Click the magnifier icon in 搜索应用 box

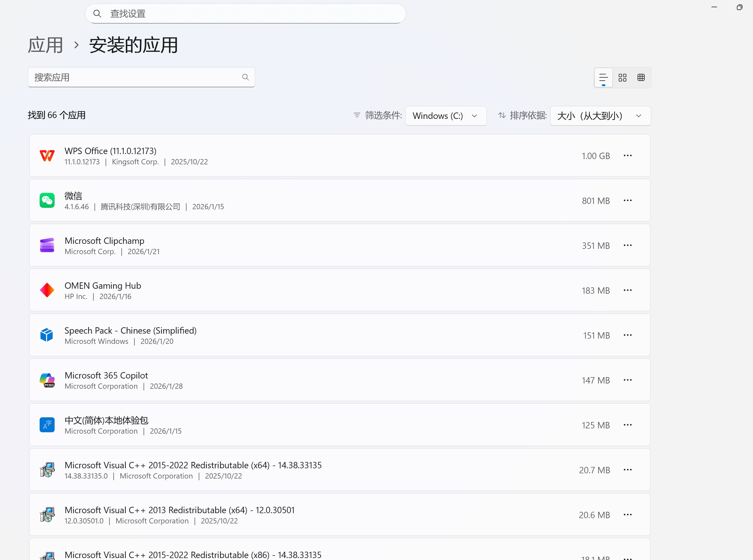tap(246, 77)
